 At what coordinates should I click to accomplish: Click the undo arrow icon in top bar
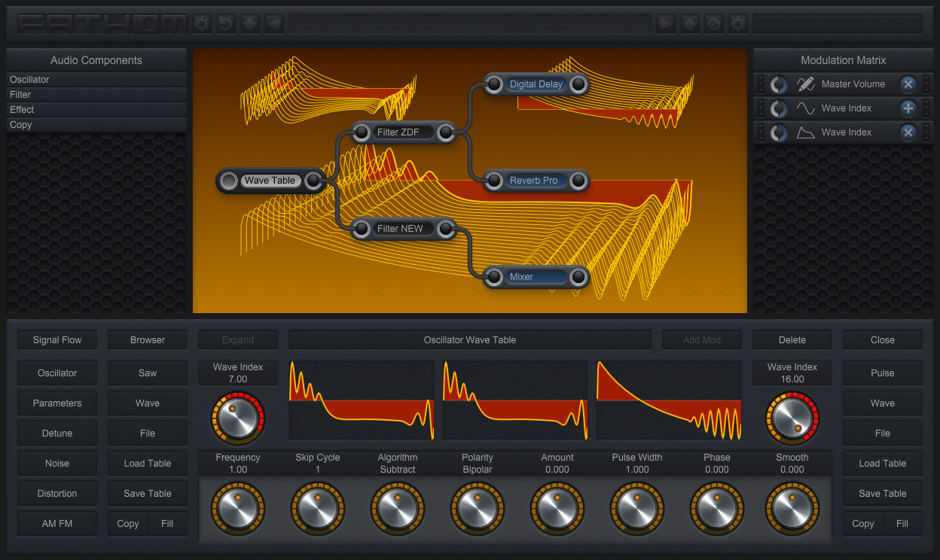226,23
